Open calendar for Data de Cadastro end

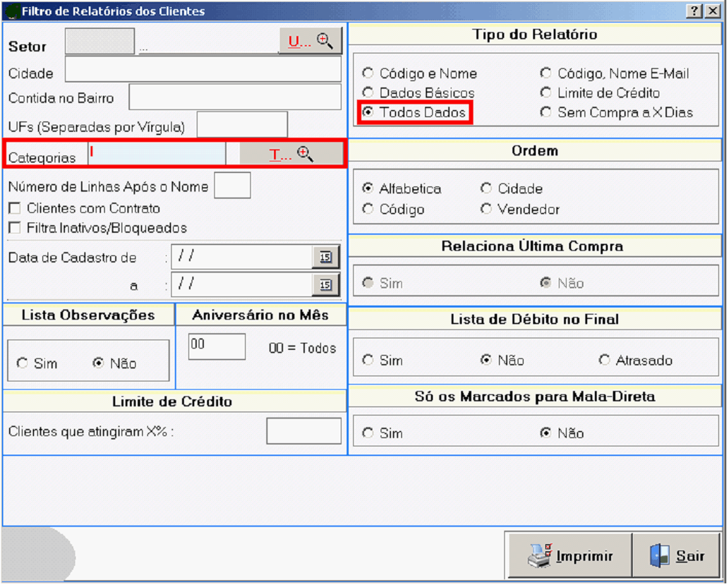click(326, 284)
